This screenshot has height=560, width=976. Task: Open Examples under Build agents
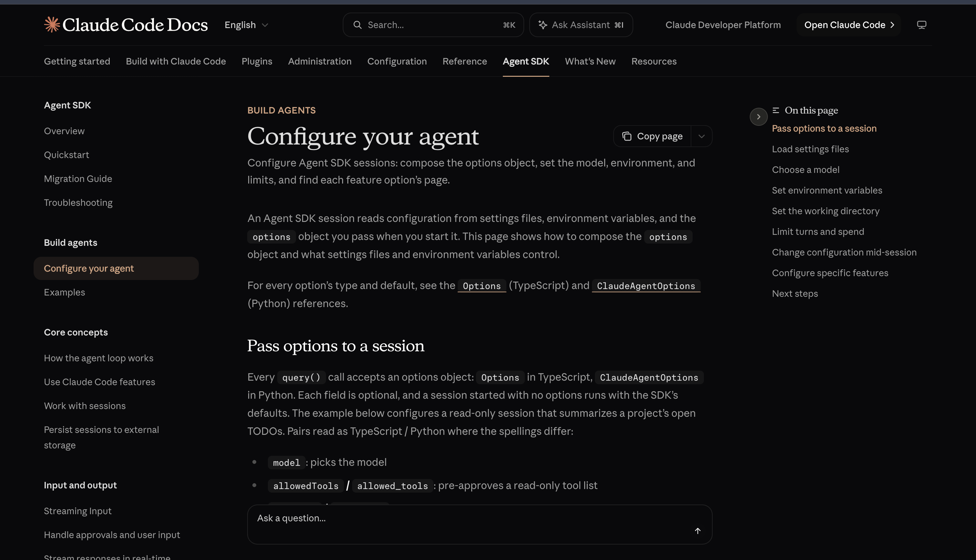coord(64,292)
